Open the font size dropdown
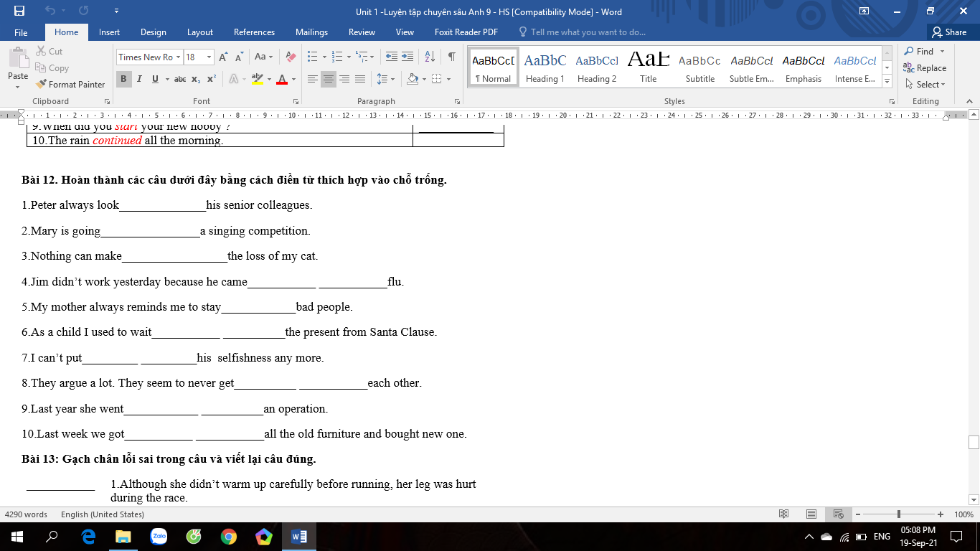 pyautogui.click(x=209, y=57)
